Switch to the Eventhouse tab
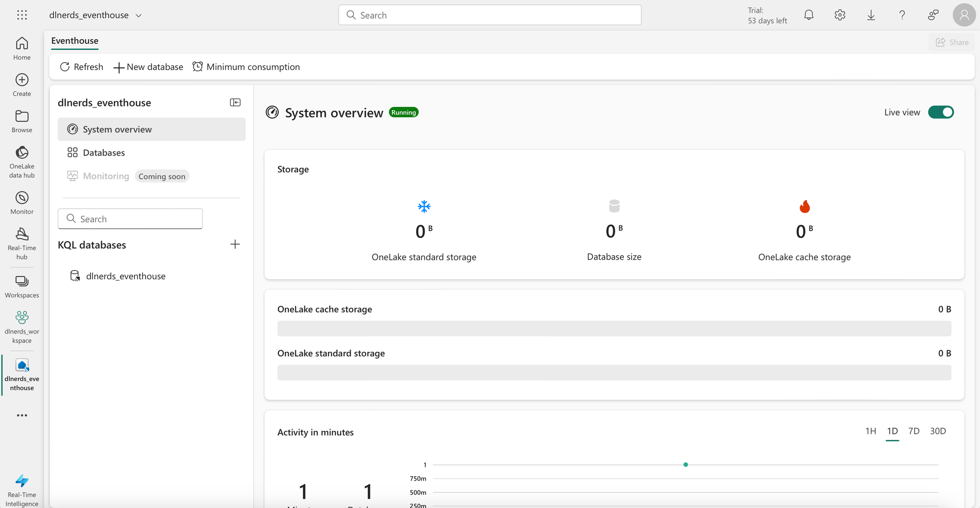The height and width of the screenshot is (508, 980). pos(75,41)
